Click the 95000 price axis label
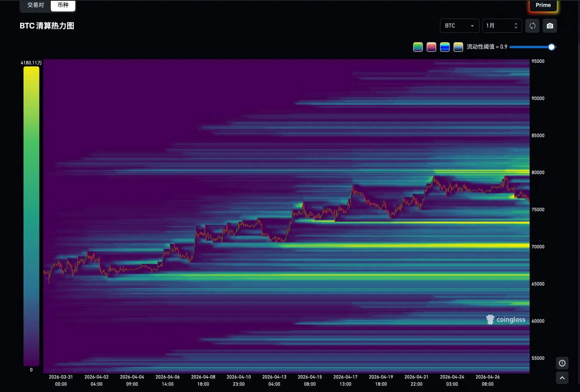Viewport: 580px width, 392px height. click(x=538, y=61)
